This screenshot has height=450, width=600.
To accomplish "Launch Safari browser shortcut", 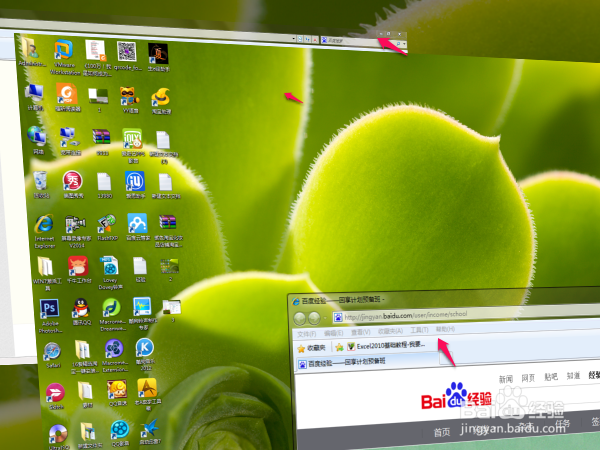I will point(53,355).
